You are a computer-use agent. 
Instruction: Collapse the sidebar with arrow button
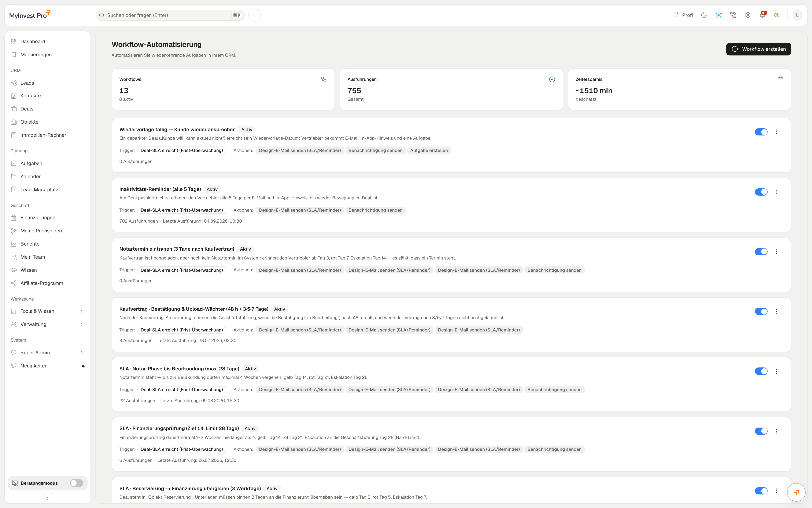point(48,498)
